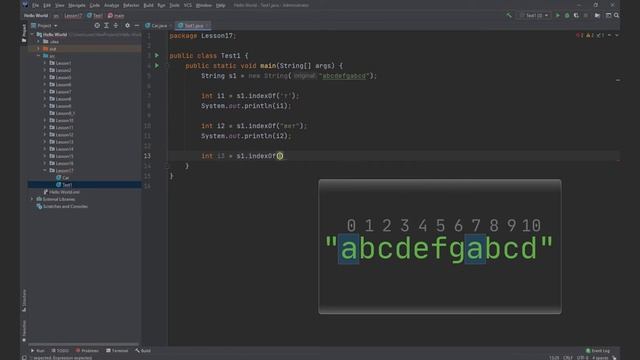Start debugging with the bug icon
This screenshot has height=360, width=640.
[567, 16]
